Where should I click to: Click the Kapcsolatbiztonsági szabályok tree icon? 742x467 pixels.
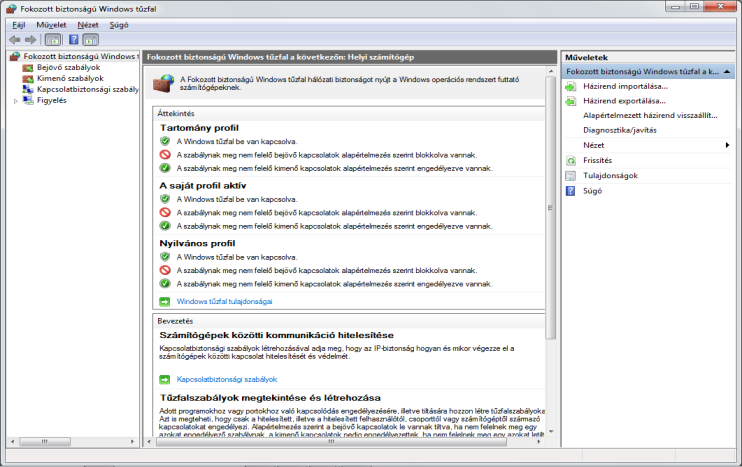(x=28, y=89)
